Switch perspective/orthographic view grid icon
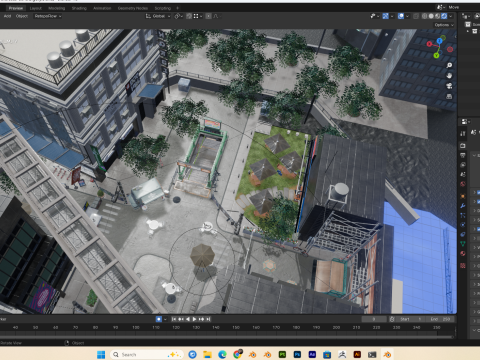Screen dimensions: 480x360 [449, 96]
